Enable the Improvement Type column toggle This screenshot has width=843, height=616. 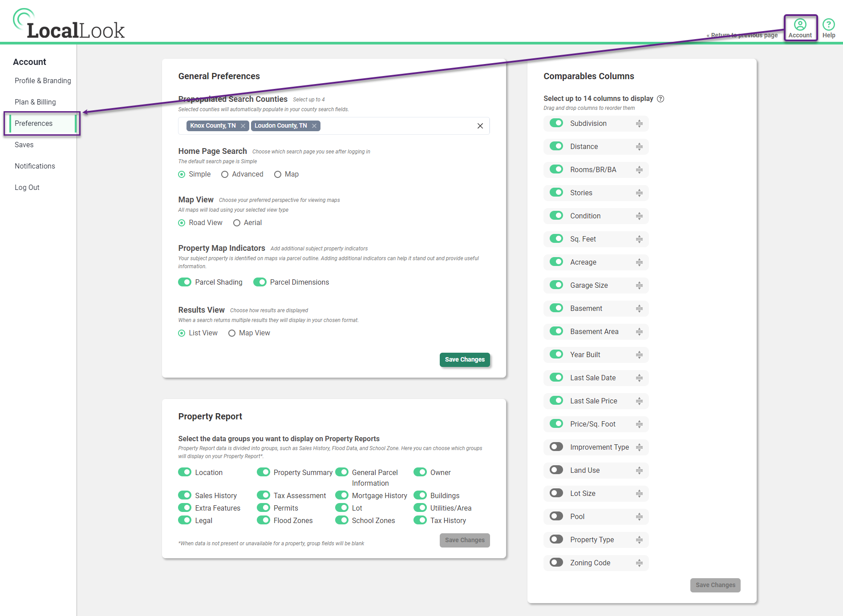coord(556,447)
